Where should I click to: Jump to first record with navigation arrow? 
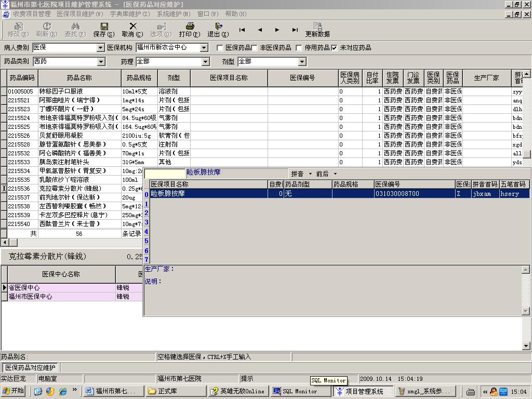(x=242, y=30)
